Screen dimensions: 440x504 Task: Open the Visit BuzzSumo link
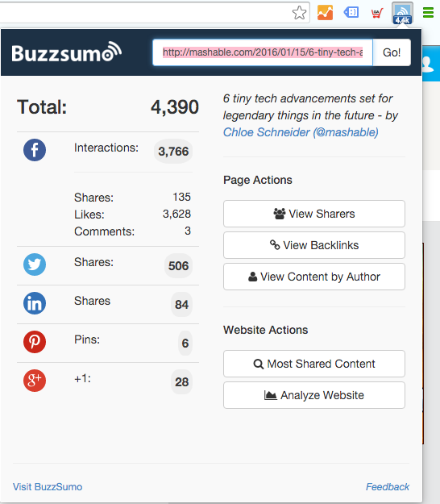pos(48,486)
